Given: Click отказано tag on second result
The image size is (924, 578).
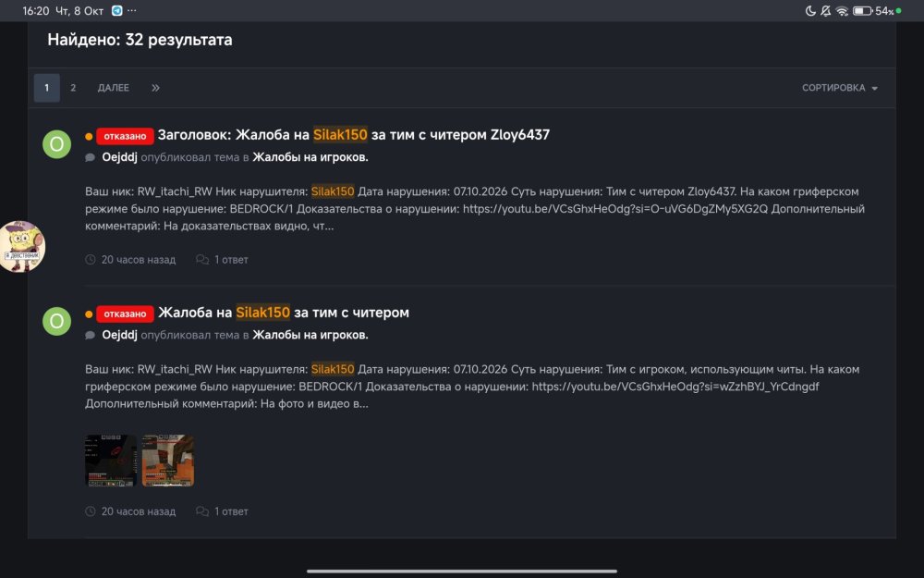Looking at the screenshot, I should coord(125,314).
